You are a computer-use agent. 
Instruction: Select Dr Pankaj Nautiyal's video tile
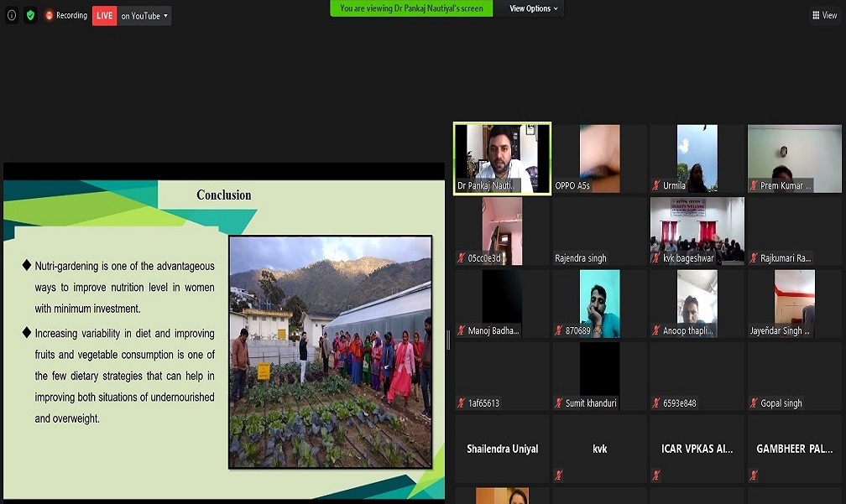502,158
